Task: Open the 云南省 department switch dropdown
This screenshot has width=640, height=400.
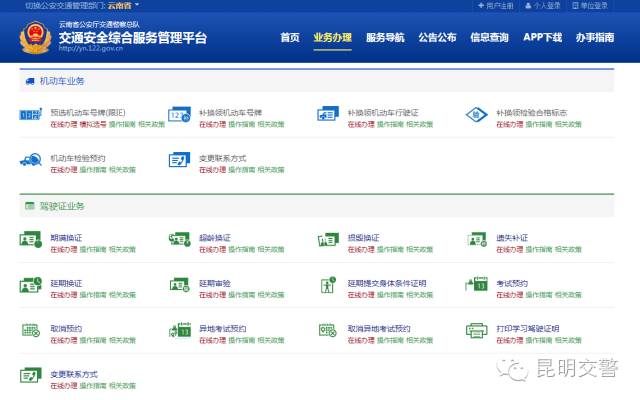Action: click(123, 5)
